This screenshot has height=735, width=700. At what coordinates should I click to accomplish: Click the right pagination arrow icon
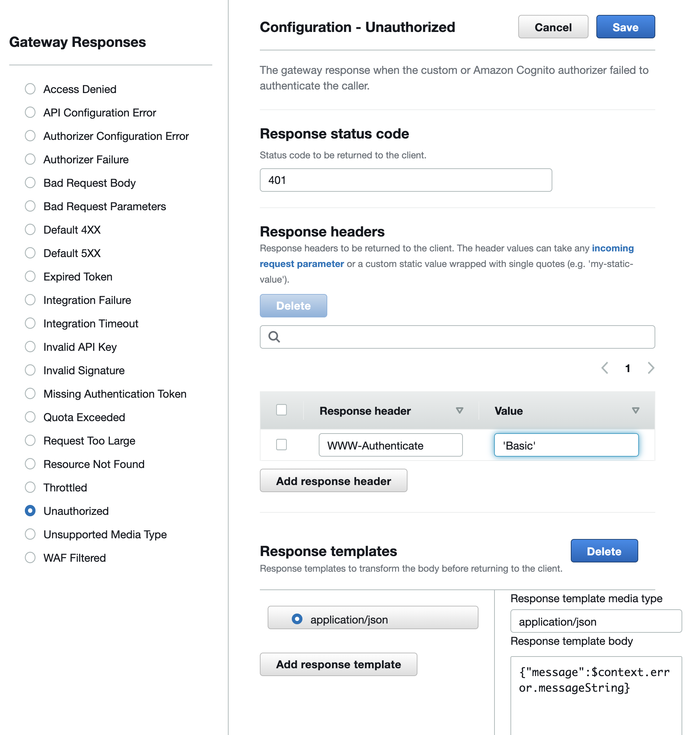[650, 367]
